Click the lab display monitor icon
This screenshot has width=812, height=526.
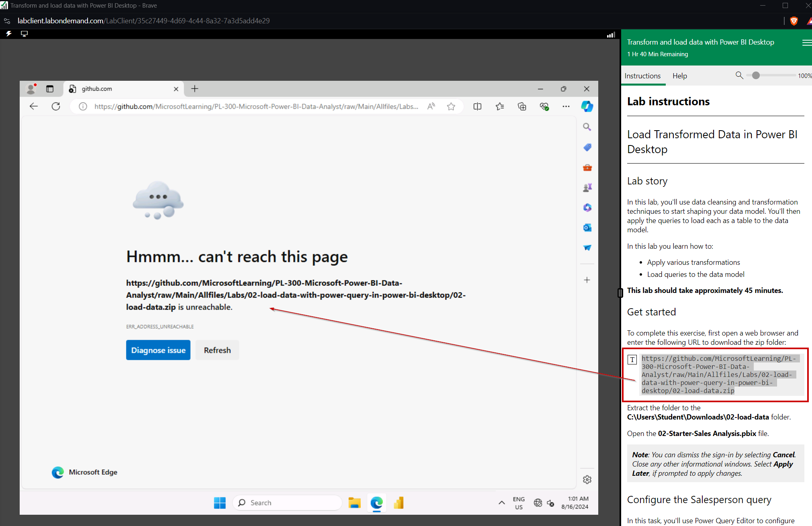pyautogui.click(x=24, y=34)
